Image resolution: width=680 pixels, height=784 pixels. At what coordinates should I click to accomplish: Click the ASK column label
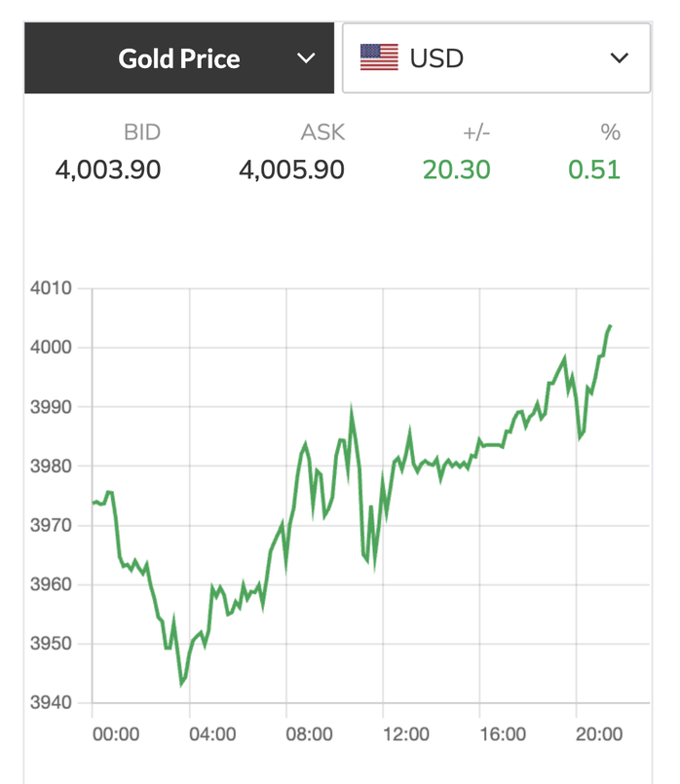point(322,132)
